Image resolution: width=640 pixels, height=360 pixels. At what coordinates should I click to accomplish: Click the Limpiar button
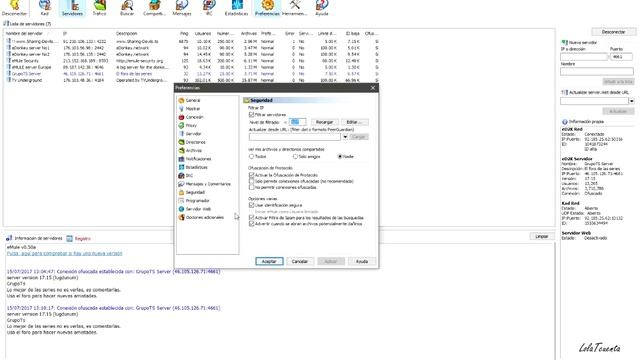[x=541, y=236]
